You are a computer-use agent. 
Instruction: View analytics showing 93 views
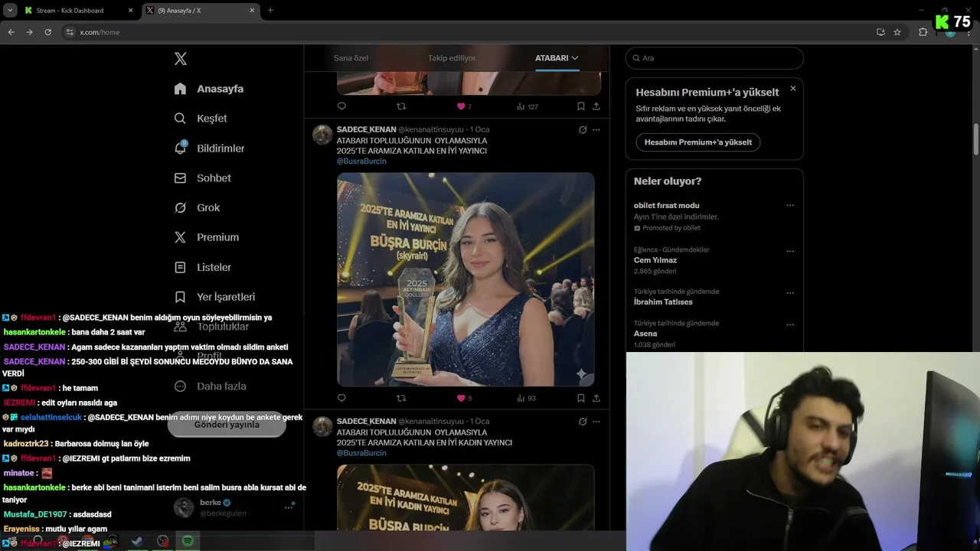526,398
